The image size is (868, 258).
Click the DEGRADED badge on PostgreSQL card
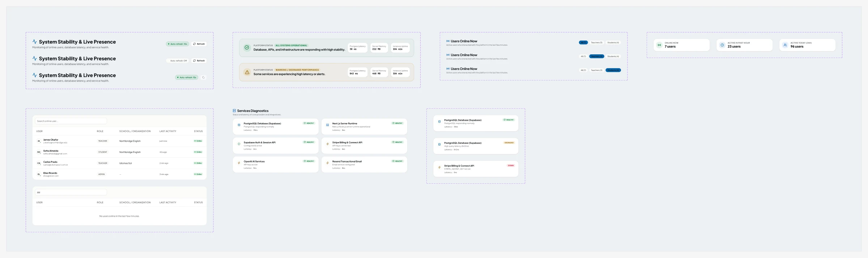tap(509, 142)
